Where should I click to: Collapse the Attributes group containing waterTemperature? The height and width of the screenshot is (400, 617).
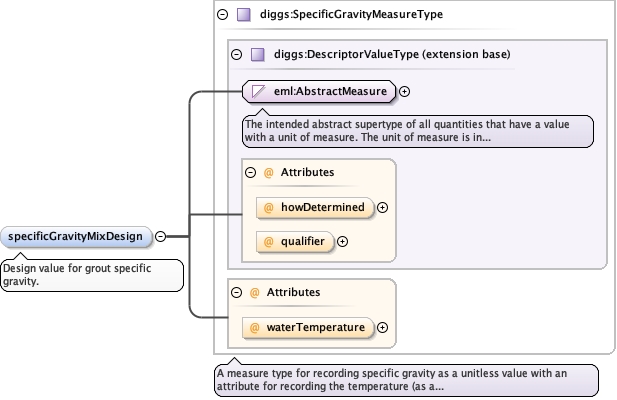tap(236, 292)
